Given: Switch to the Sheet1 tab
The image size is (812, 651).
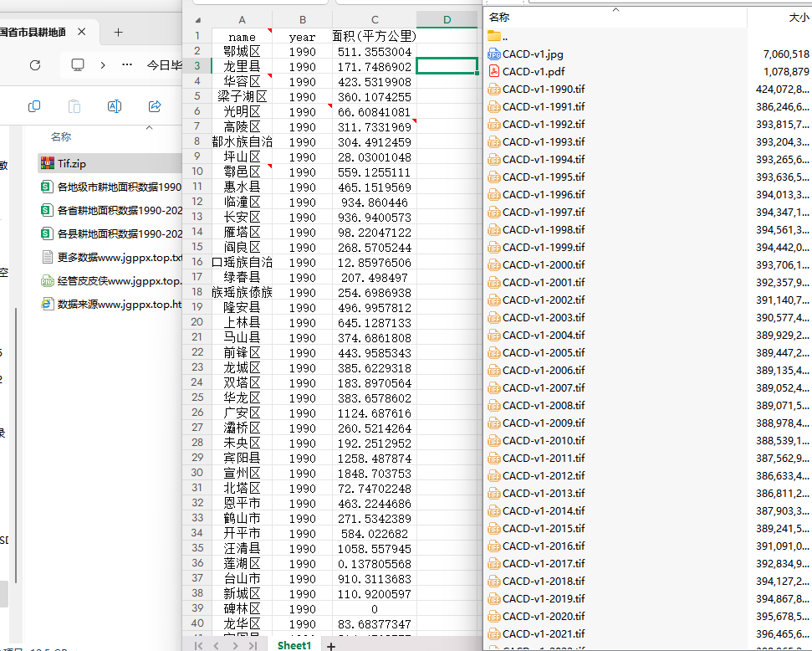Looking at the screenshot, I should (294, 645).
